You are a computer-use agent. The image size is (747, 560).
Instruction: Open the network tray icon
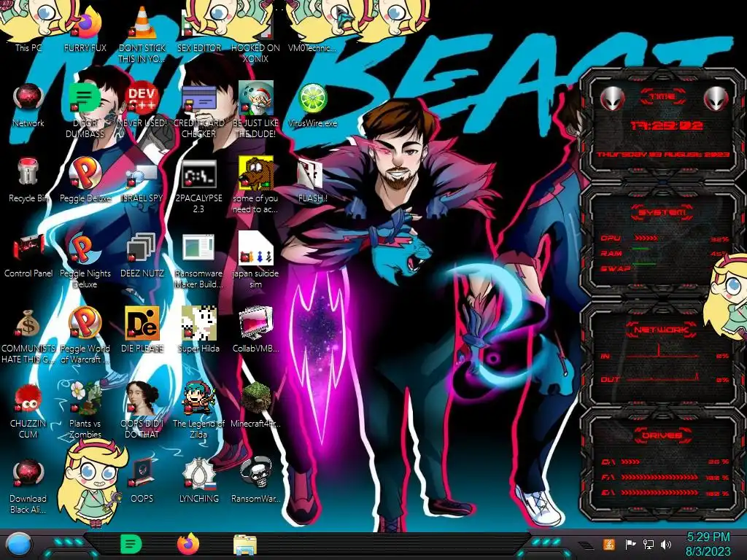[649, 544]
